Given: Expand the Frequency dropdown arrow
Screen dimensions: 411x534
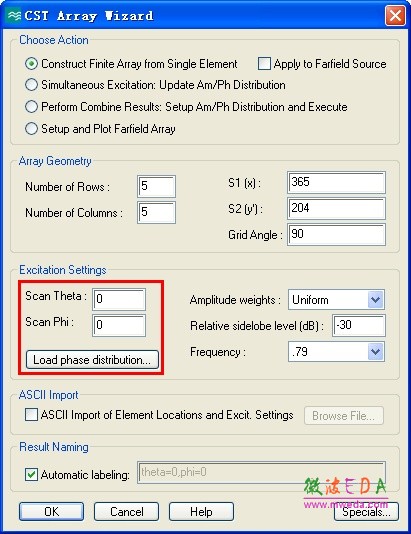Looking at the screenshot, I should pyautogui.click(x=376, y=351).
